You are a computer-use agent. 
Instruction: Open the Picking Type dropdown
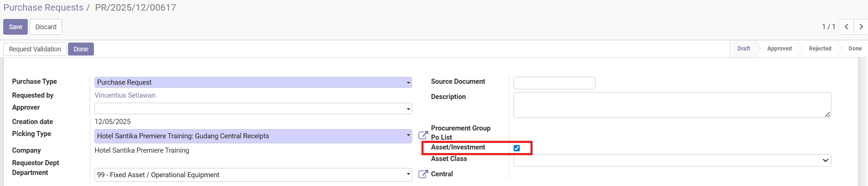[x=253, y=136]
